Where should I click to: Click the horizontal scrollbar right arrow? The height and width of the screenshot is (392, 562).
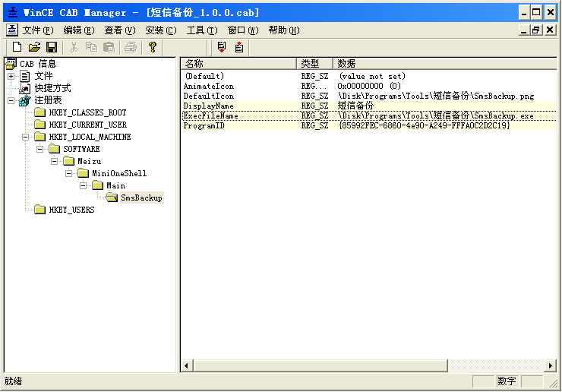click(x=550, y=366)
